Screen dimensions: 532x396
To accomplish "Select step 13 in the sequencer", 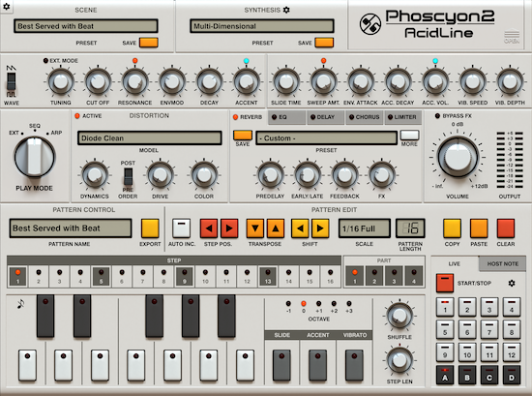I will click(268, 277).
